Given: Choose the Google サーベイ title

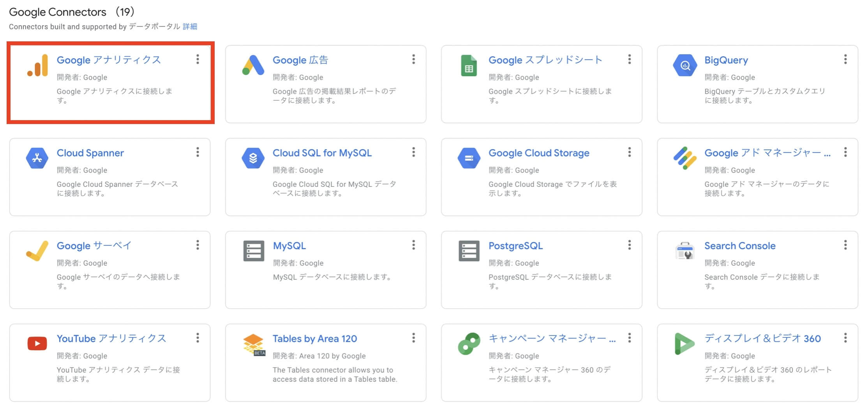Looking at the screenshot, I should [94, 246].
